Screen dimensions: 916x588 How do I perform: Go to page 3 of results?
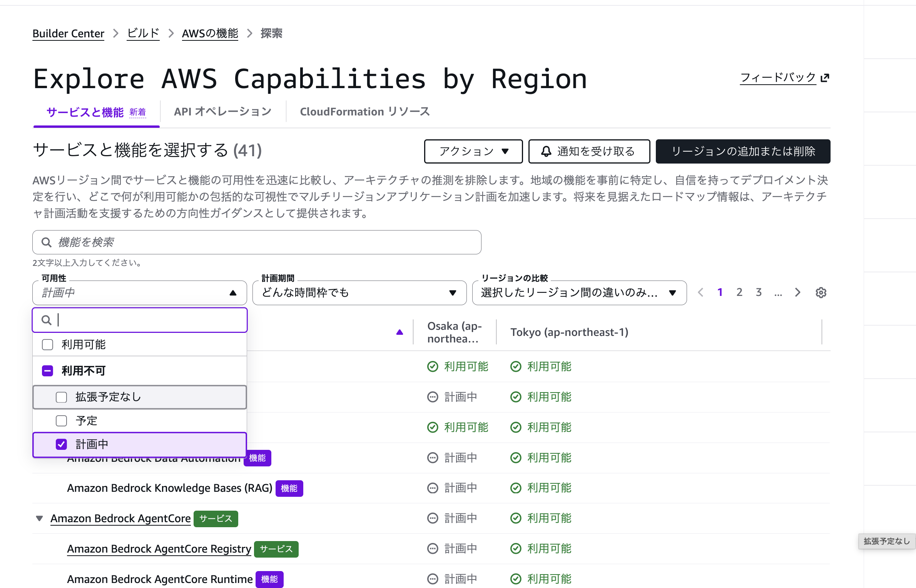(x=758, y=292)
